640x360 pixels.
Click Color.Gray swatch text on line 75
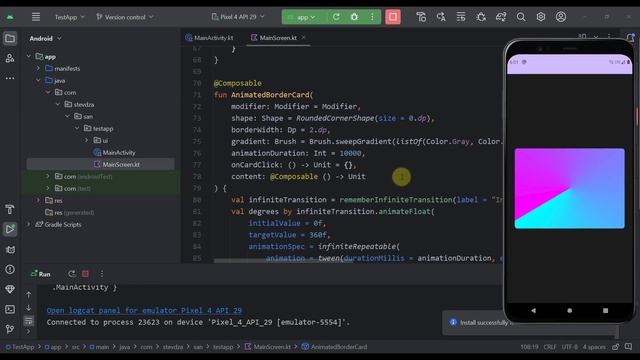point(448,141)
